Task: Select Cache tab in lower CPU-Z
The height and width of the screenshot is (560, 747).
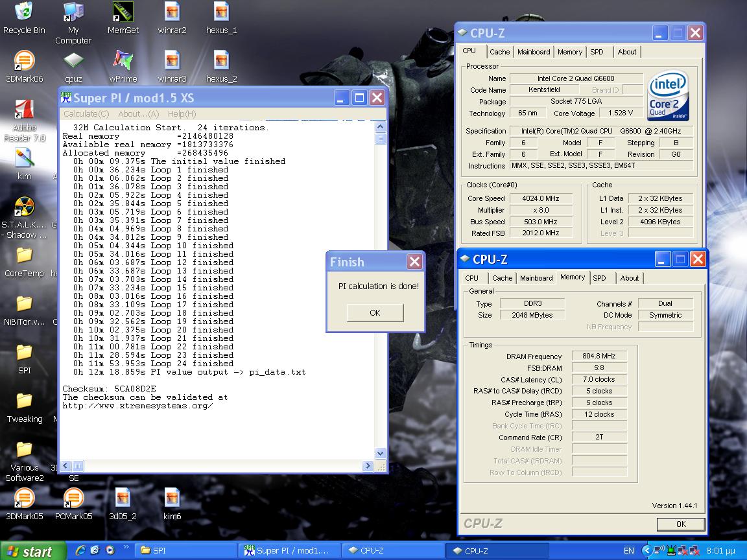Action: click(502, 278)
